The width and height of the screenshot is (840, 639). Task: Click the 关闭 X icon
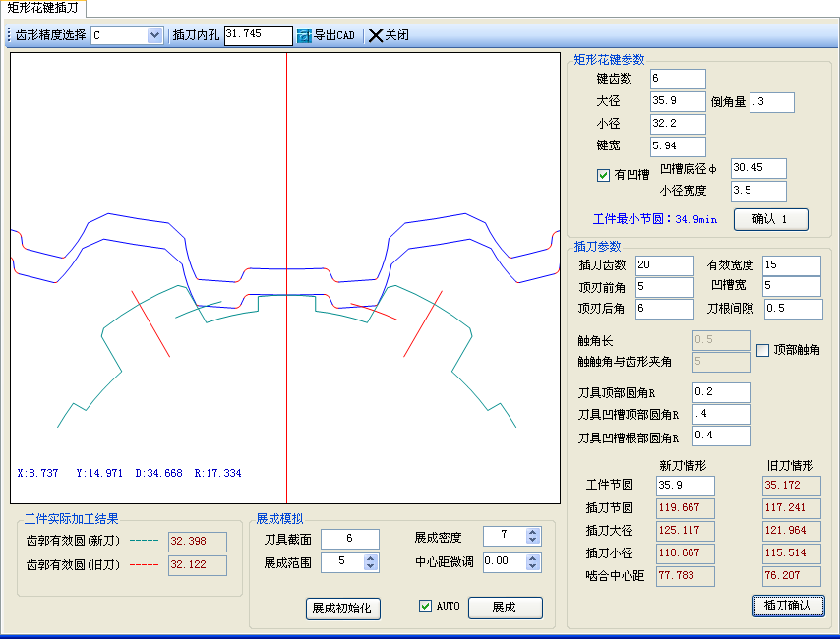376,35
